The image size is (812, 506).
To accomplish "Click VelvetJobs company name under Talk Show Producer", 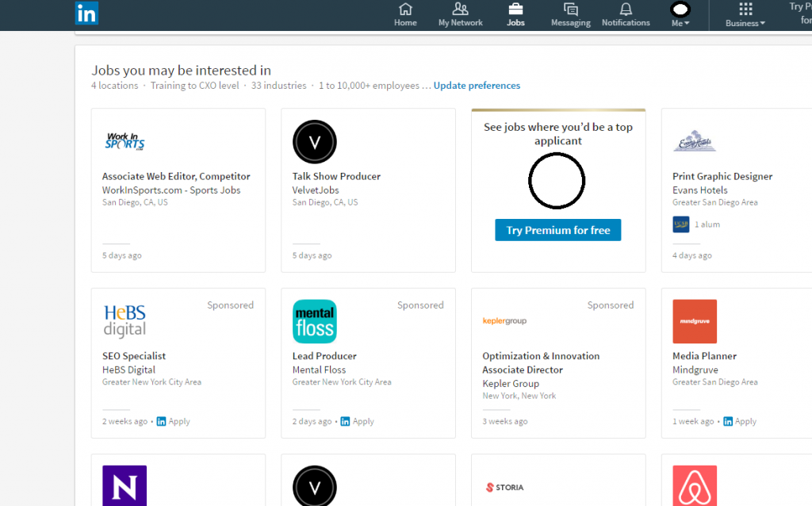I will pos(316,190).
